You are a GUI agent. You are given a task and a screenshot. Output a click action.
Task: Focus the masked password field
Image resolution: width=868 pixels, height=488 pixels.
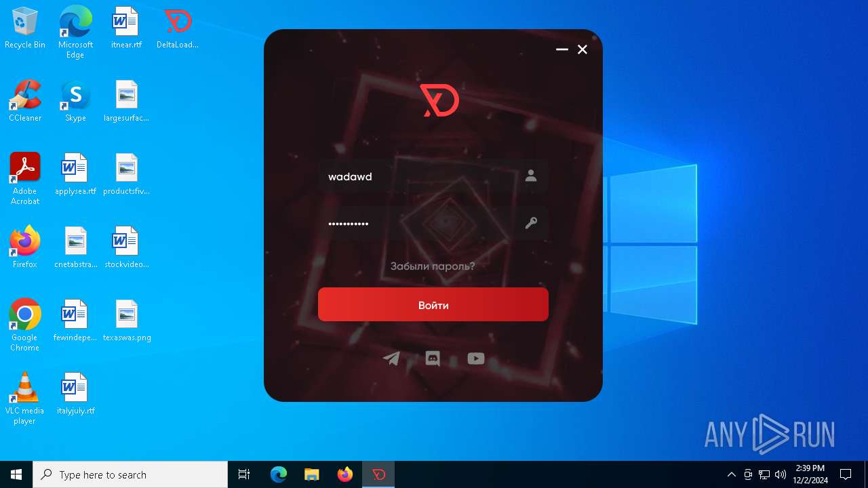point(433,223)
